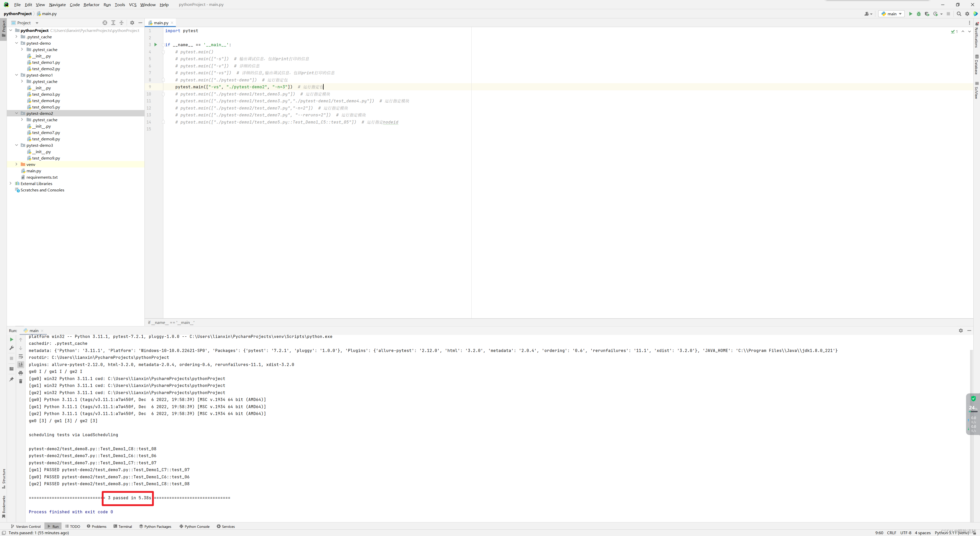Toggle tool window quick access in status bar
Image resolution: width=980 pixels, height=536 pixels.
point(3,533)
